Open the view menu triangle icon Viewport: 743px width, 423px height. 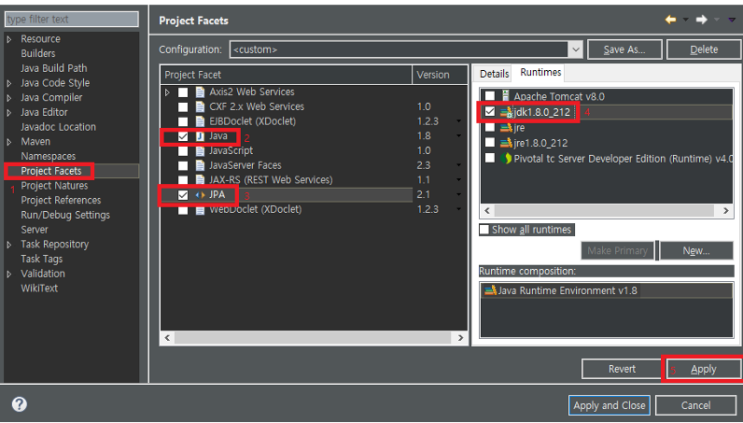[732, 20]
